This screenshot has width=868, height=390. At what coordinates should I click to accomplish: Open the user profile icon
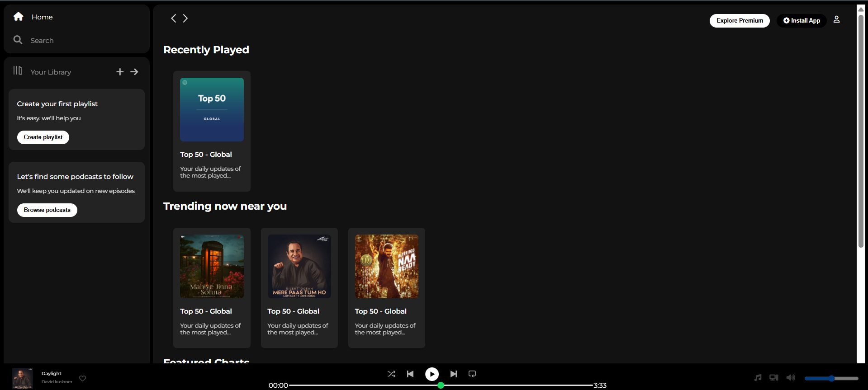(836, 19)
